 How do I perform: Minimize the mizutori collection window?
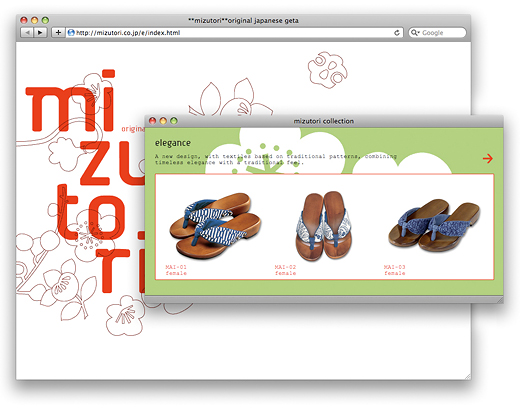(163, 121)
